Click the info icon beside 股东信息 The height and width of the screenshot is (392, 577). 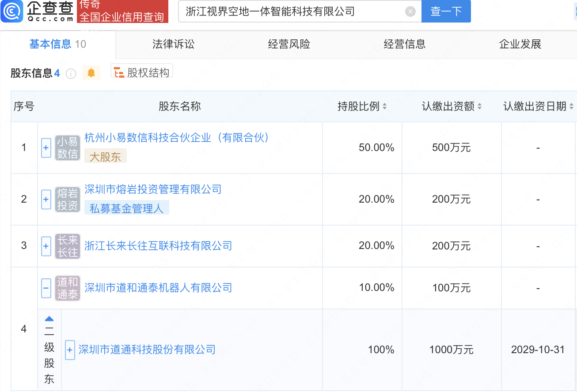tap(71, 74)
